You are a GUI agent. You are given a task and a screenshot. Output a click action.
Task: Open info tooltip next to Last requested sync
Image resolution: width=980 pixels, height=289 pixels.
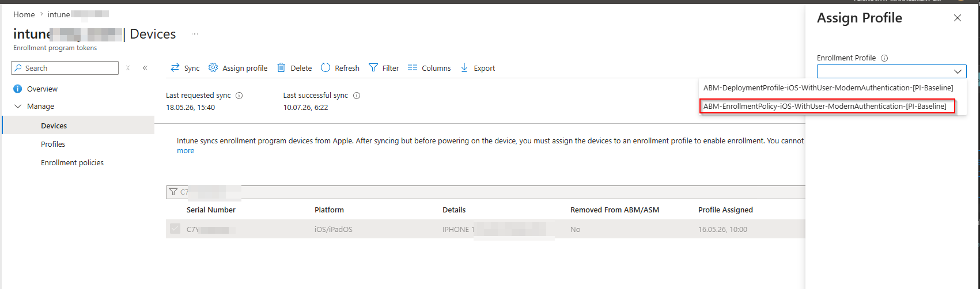[239, 96]
